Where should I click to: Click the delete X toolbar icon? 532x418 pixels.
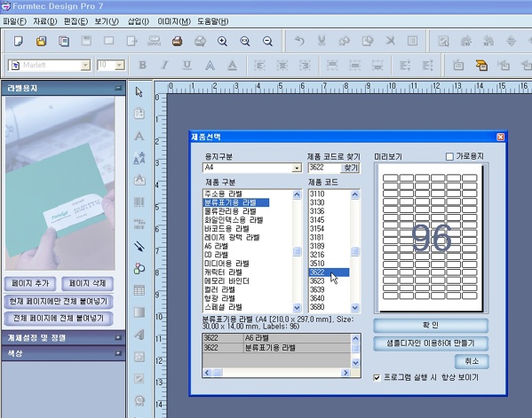[391, 41]
